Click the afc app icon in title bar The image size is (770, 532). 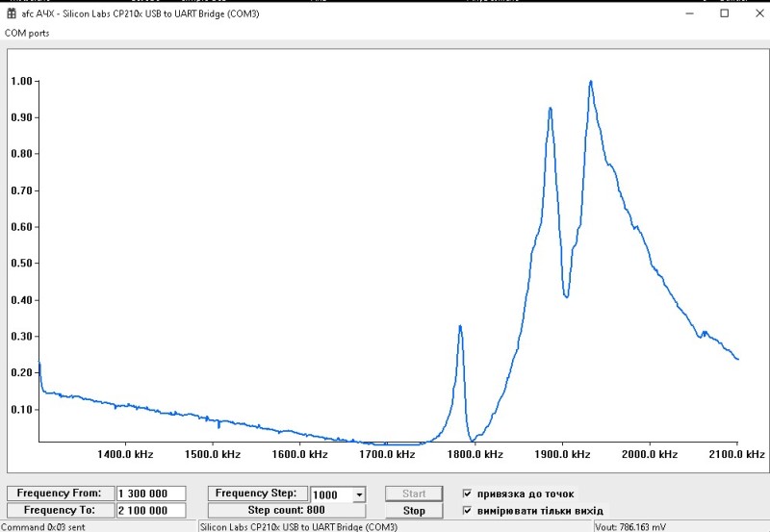pyautogui.click(x=12, y=13)
